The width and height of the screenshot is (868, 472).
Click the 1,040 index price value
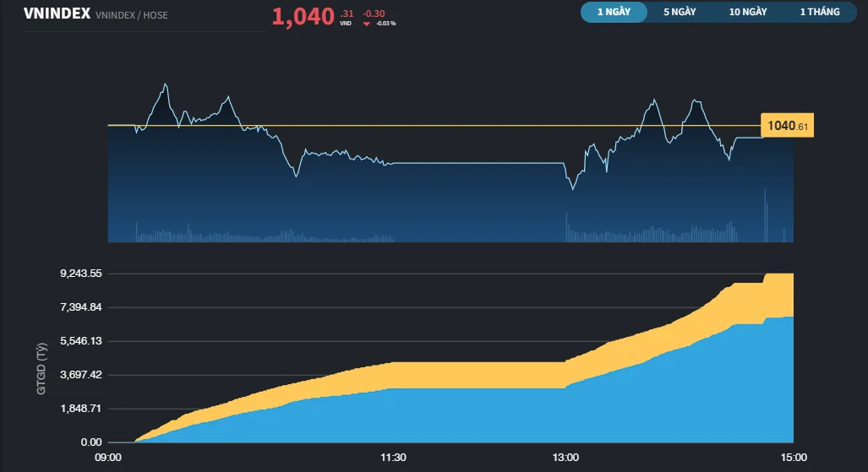pos(303,17)
